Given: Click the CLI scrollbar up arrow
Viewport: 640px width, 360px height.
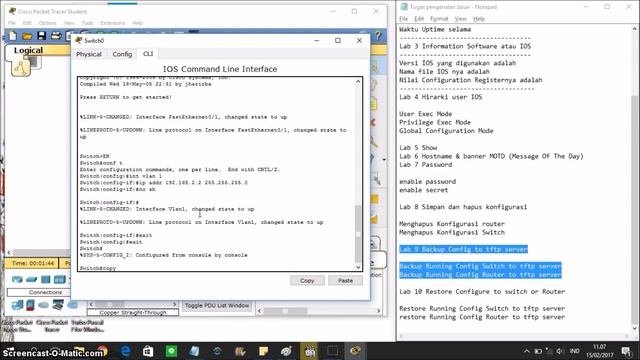Looking at the screenshot, I should click(358, 82).
